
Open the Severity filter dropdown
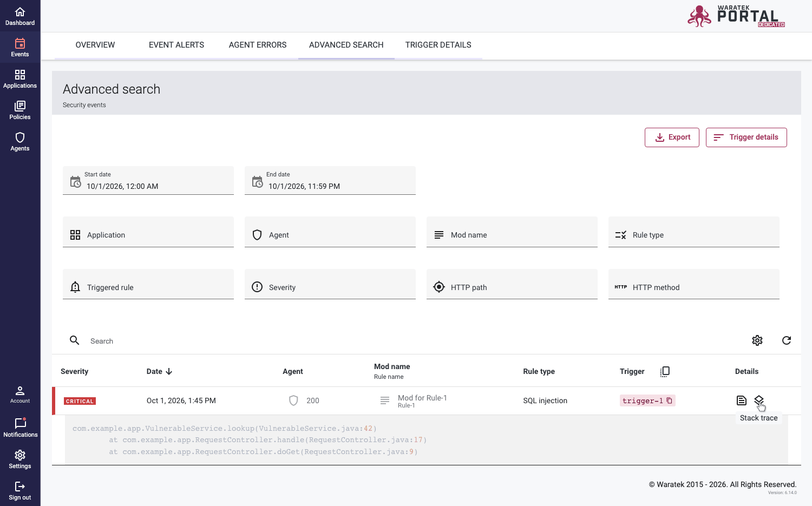click(x=330, y=284)
